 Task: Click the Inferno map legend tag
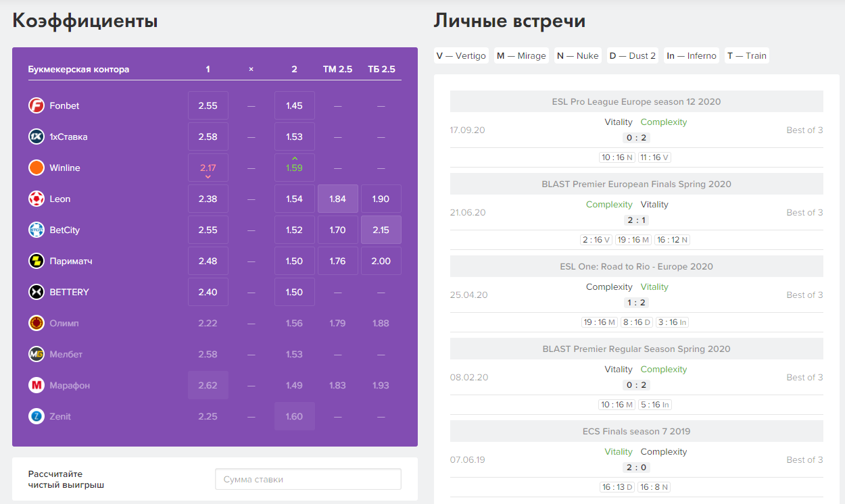(x=691, y=56)
